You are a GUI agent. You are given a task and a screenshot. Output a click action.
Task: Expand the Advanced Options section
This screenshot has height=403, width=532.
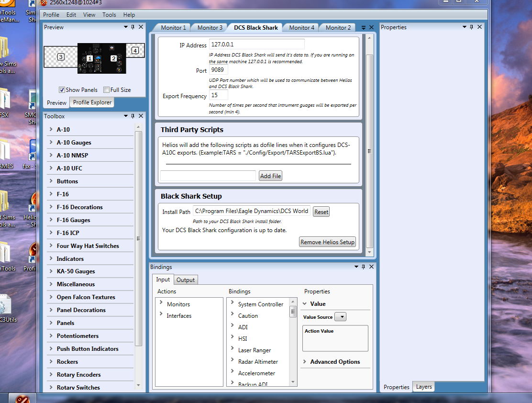pos(305,361)
